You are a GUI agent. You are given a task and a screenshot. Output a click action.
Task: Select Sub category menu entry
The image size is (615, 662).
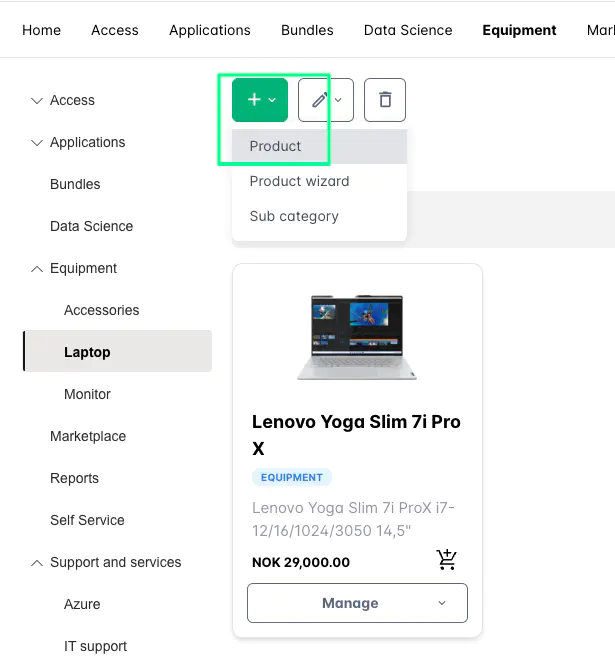point(319,216)
